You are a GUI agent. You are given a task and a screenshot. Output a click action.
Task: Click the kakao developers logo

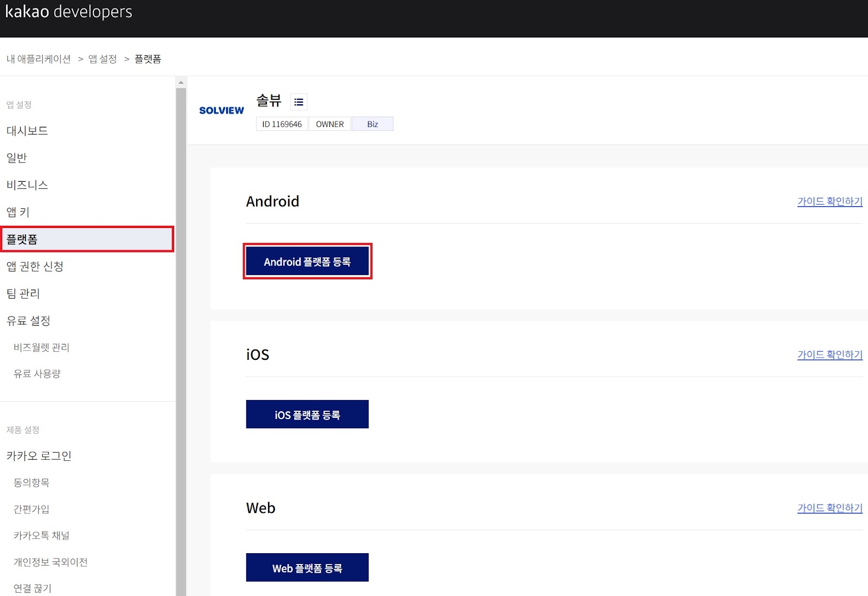point(69,11)
